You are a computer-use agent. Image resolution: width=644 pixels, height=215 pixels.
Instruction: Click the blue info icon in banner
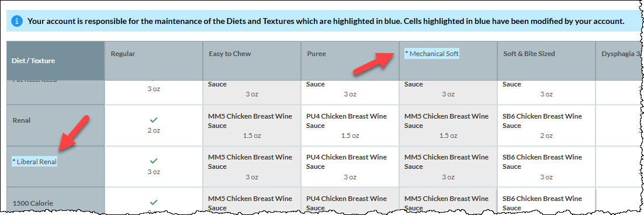click(x=16, y=21)
